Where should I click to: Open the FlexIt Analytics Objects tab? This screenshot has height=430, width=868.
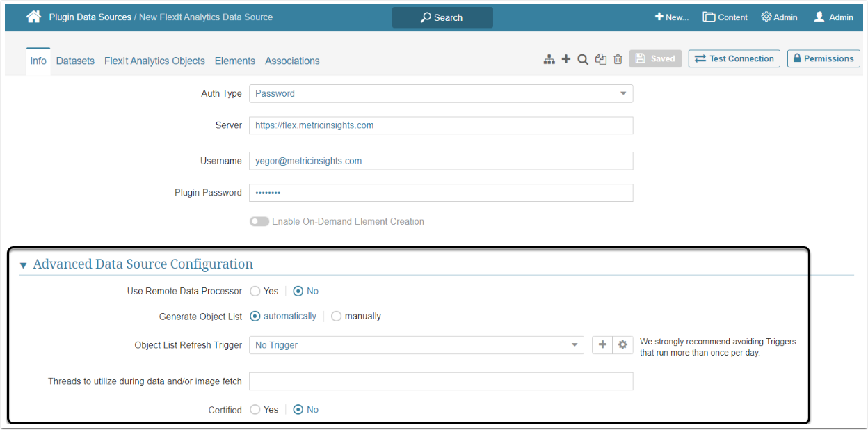[x=154, y=61]
